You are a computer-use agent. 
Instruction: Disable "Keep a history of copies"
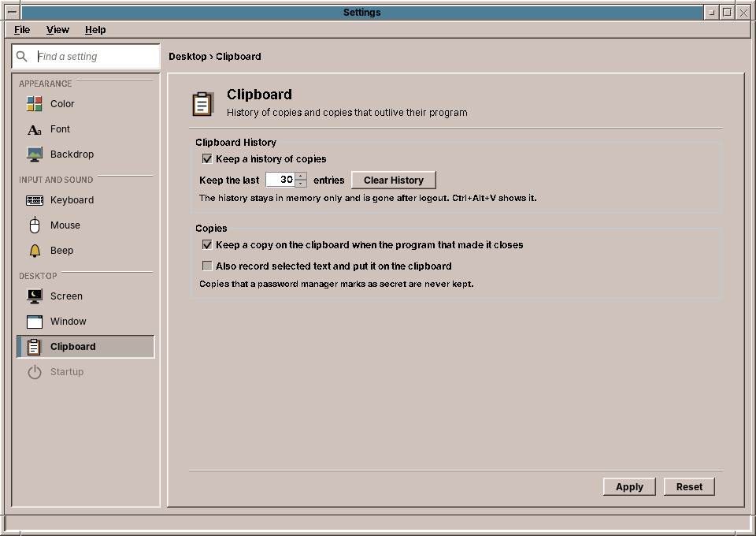(x=207, y=158)
